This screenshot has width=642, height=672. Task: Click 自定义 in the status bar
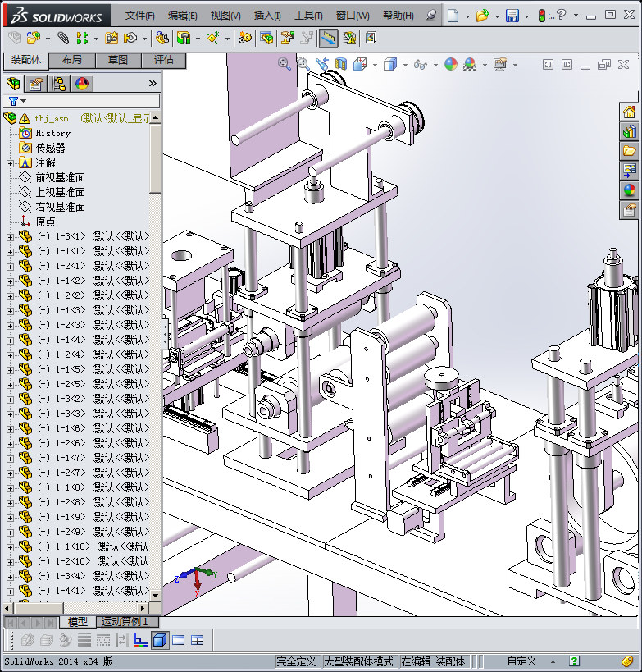coord(521,661)
